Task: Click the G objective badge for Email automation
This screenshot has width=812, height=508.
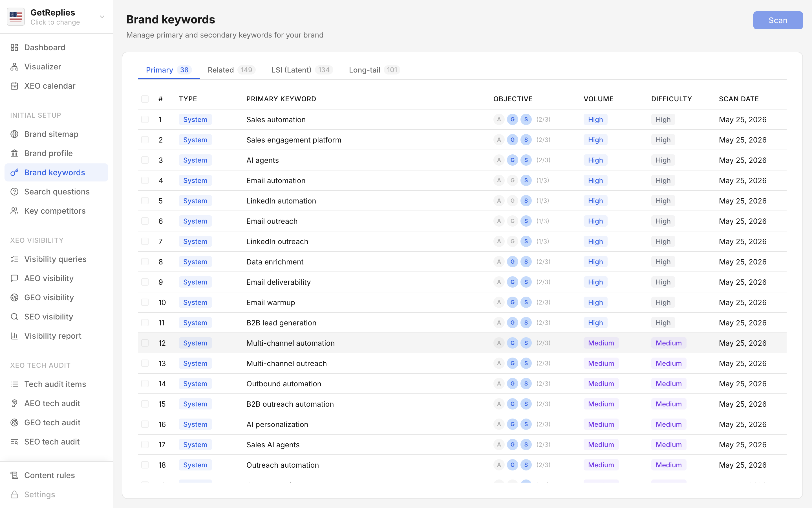Action: [512, 180]
